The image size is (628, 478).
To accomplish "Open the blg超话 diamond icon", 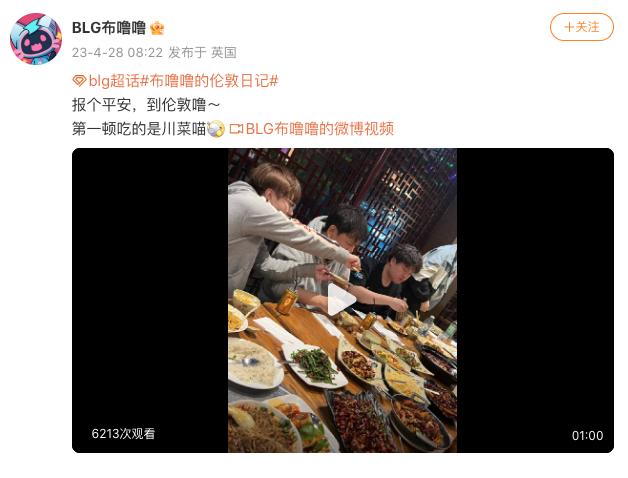I will click(79, 81).
